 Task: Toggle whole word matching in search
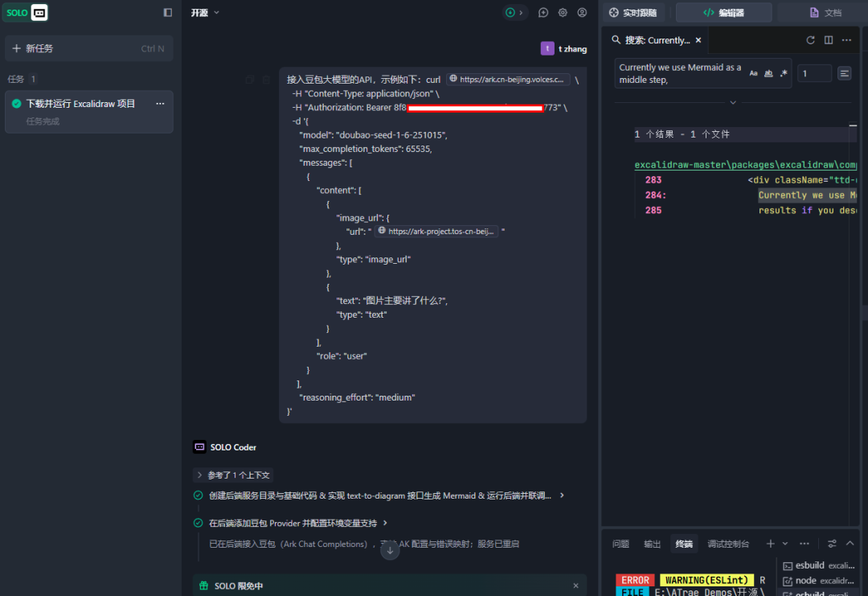tap(768, 73)
